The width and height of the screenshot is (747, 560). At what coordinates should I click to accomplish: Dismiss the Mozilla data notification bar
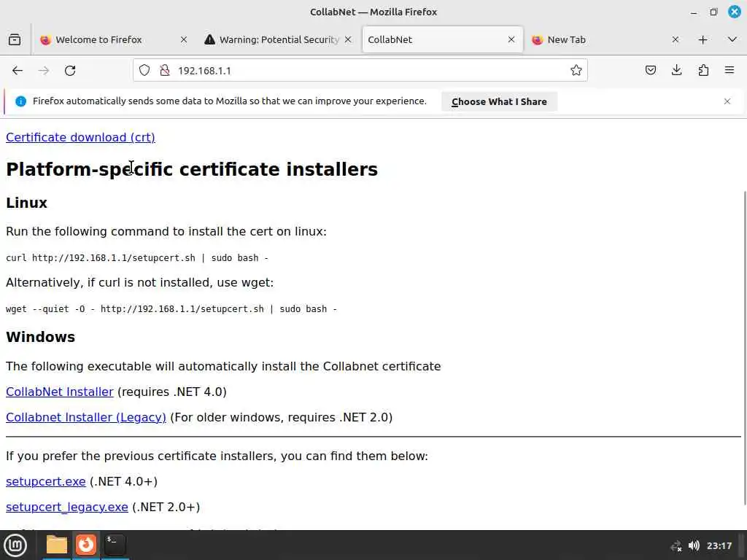coord(727,101)
